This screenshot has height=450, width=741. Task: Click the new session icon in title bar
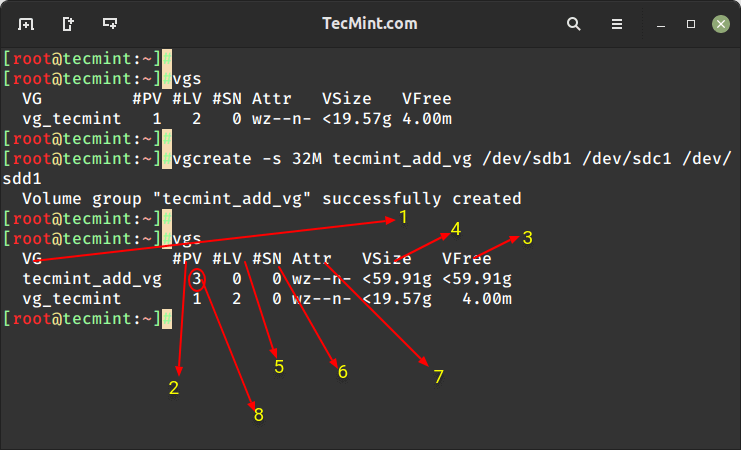[x=26, y=22]
